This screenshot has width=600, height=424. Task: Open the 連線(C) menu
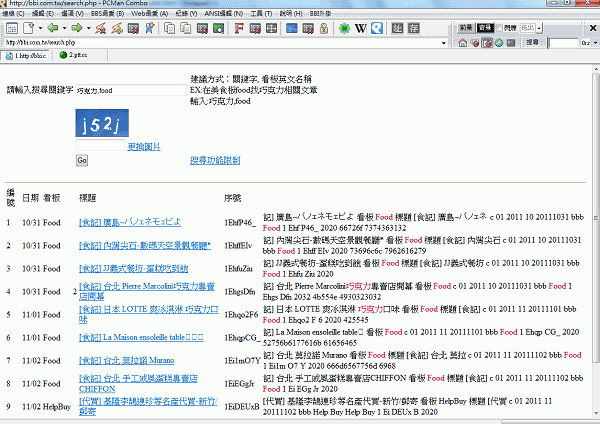[14, 14]
